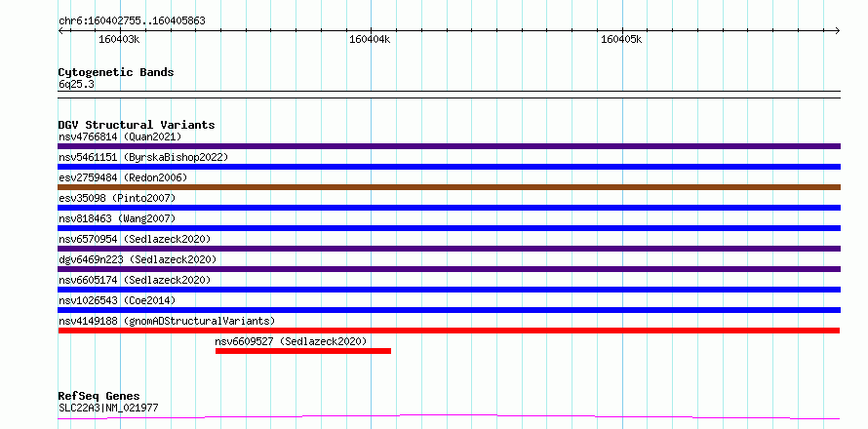Click the nsv4766814 (Quan2021) label

120,136
